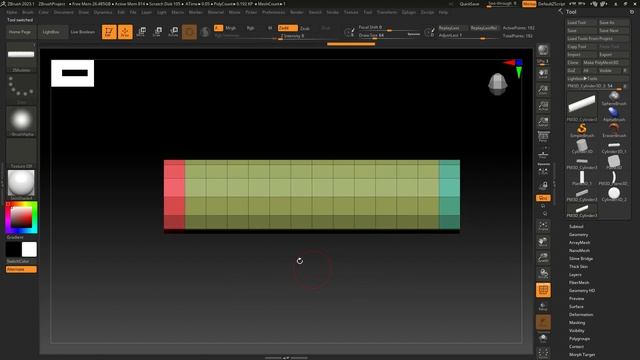
Task: Toggle the Rgb channel button
Action: coord(251,28)
